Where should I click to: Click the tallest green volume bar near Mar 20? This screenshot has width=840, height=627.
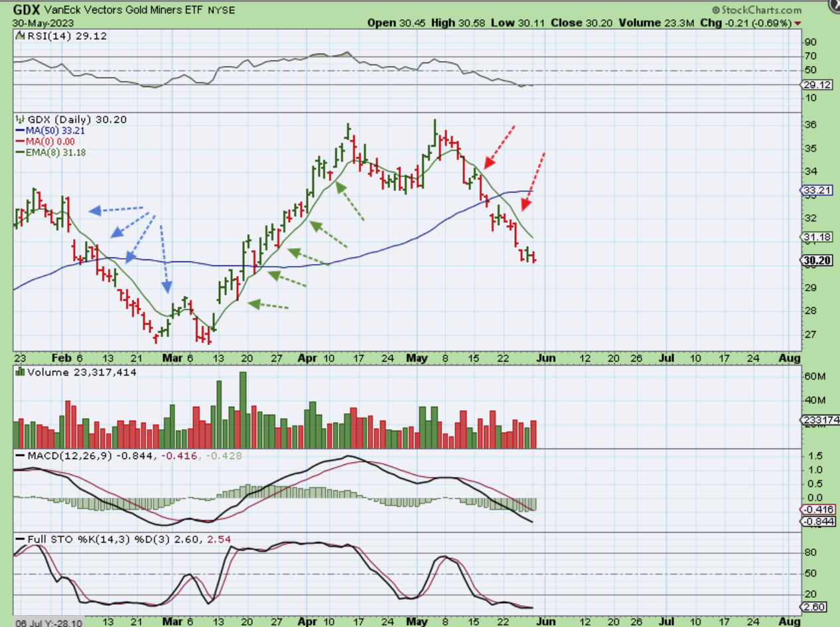pos(243,410)
